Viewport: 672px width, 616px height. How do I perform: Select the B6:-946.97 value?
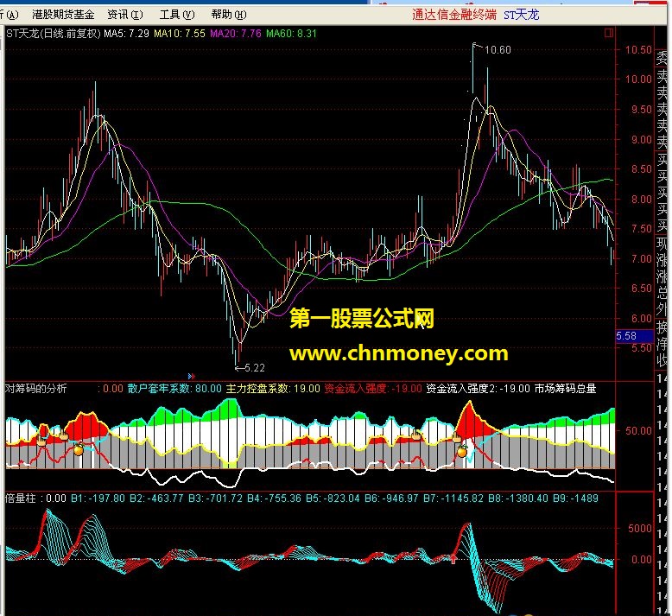click(392, 499)
